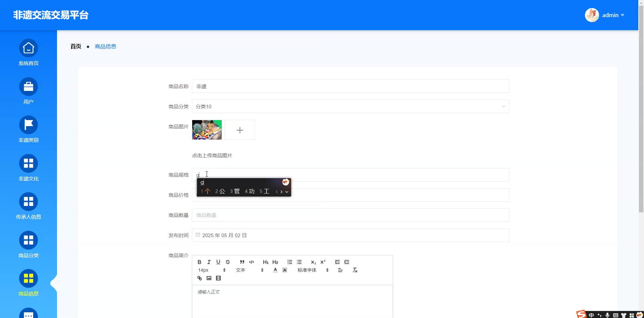The width and height of the screenshot is (644, 318).
Task: Toggle punctuation mode in IME bar
Action: pos(599,315)
